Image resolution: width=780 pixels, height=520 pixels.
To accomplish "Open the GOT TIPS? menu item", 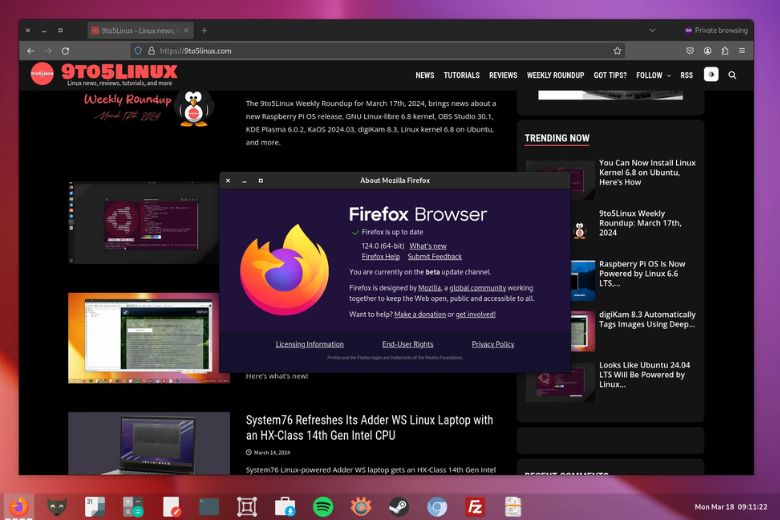I will coord(610,75).
